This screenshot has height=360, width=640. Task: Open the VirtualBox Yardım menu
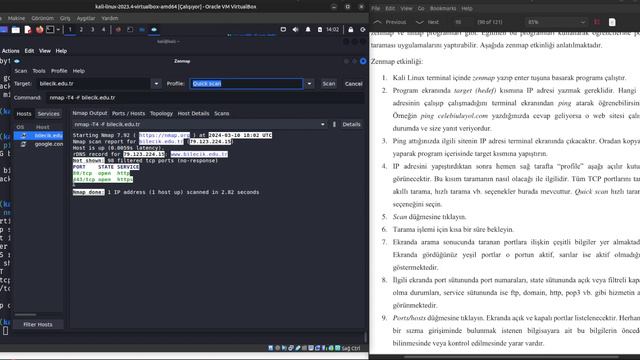[x=110, y=18]
